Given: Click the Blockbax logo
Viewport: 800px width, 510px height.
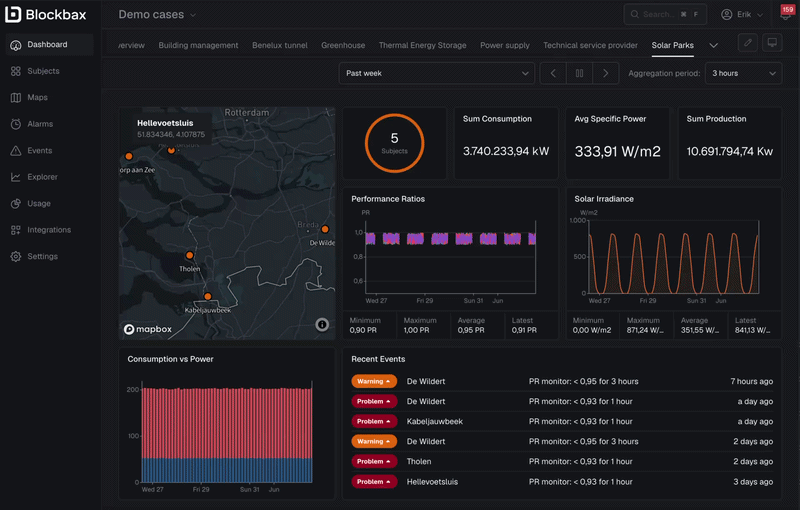Looking at the screenshot, I should pyautogui.click(x=46, y=14).
